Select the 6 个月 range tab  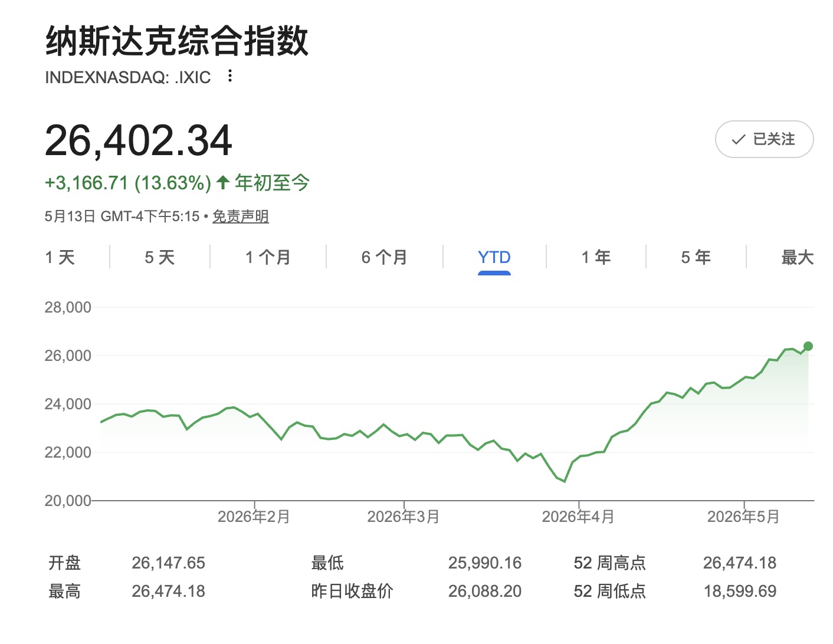coord(385,257)
